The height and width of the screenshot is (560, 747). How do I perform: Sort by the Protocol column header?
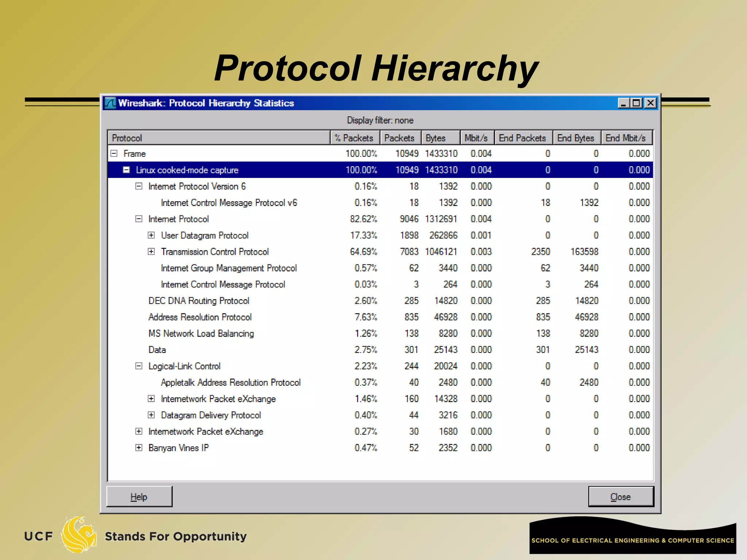[219, 138]
